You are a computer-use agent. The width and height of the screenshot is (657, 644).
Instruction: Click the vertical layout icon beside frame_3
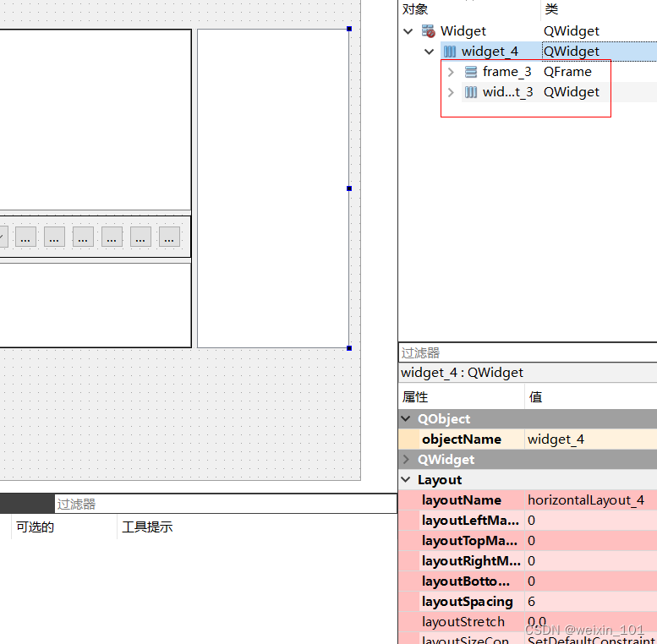(470, 72)
